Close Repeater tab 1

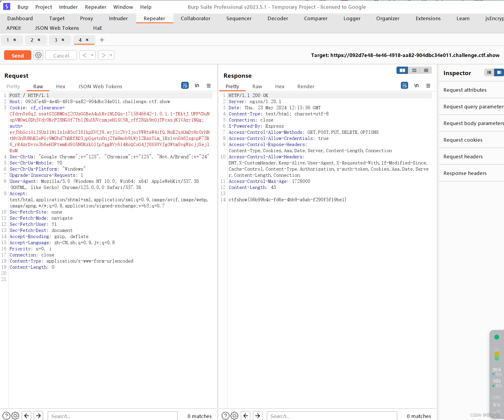[x=15, y=40]
